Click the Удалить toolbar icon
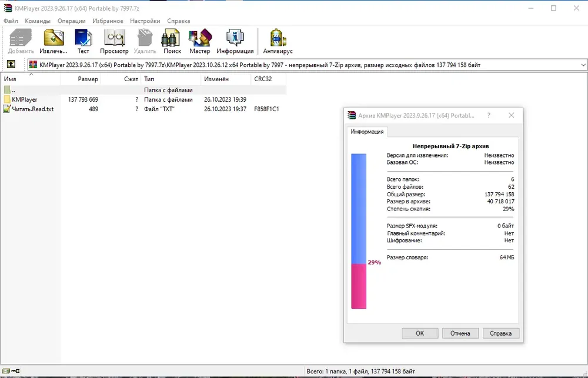The image size is (588, 378). coord(145,38)
